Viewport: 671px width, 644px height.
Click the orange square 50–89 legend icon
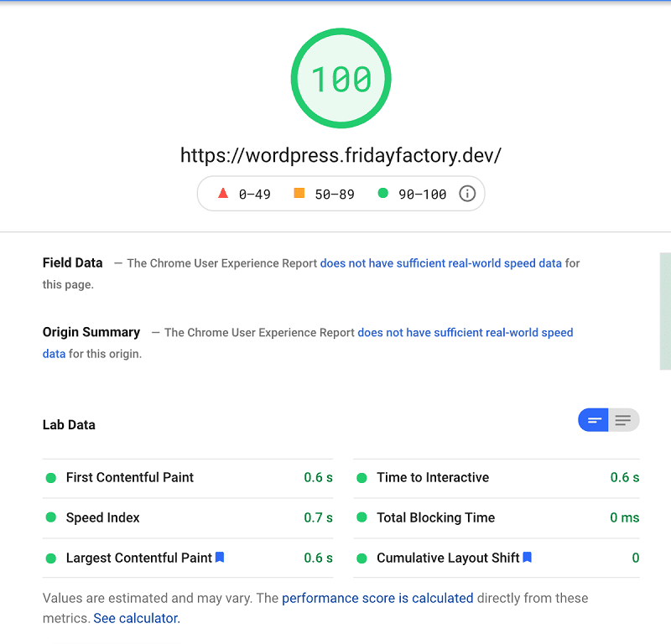(299, 193)
